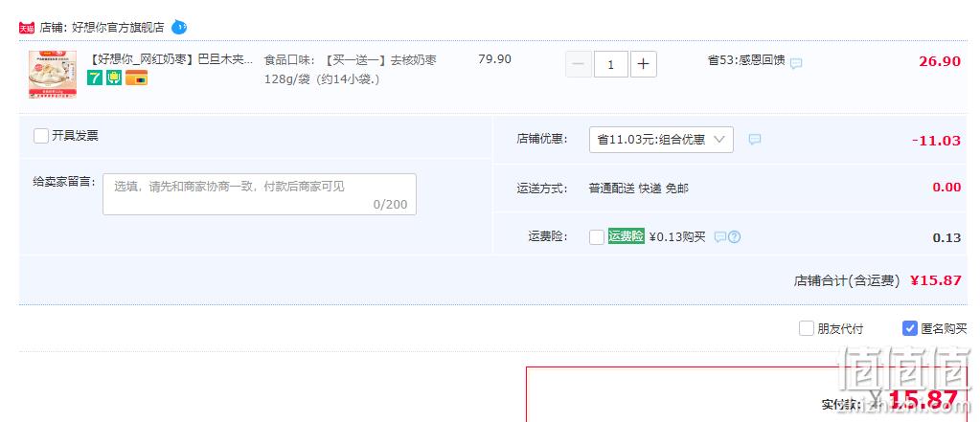Uncheck the 匿名购买 checkbox
This screenshot has width=980, height=422.
point(910,328)
